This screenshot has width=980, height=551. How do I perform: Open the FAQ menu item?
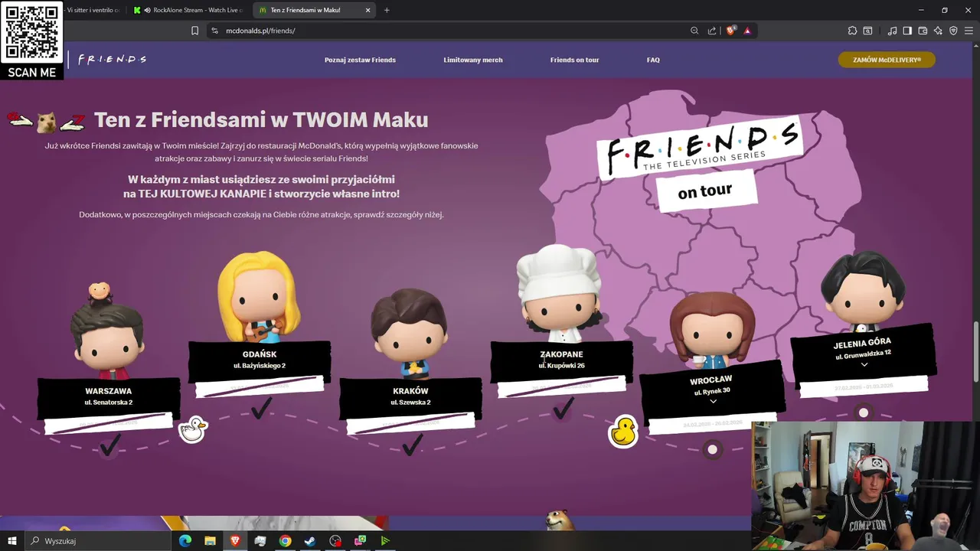pos(653,60)
